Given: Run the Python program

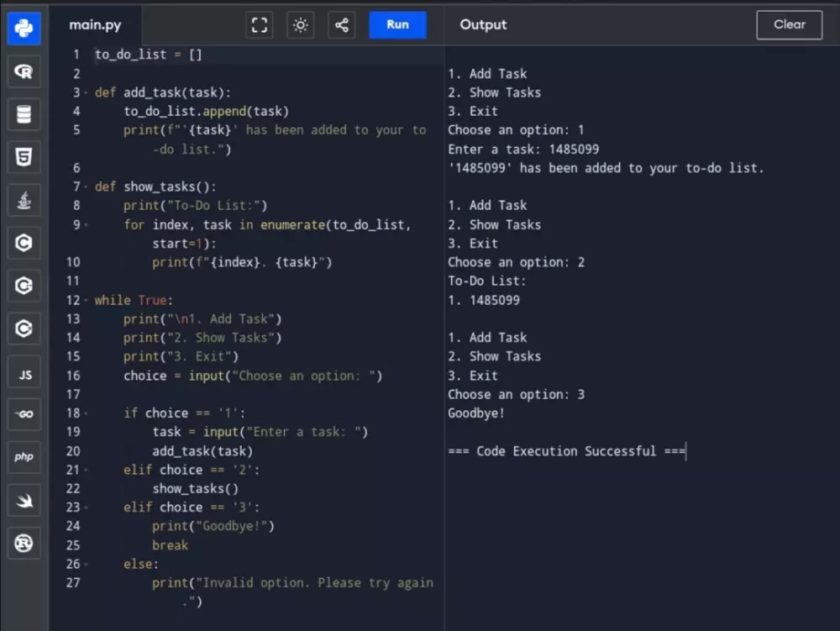Looking at the screenshot, I should pos(397,24).
